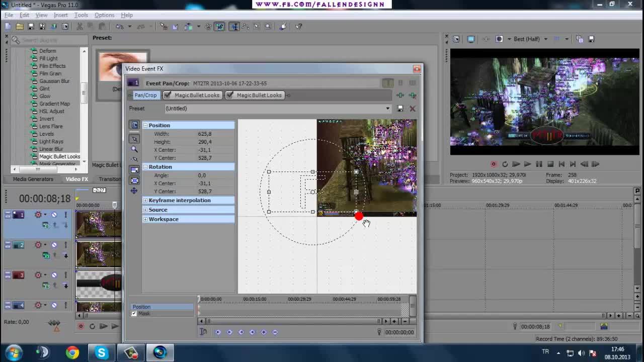Select the Zoom magnifier tool in Pan/Crop
This screenshot has height=362, width=644.
coord(134,149)
